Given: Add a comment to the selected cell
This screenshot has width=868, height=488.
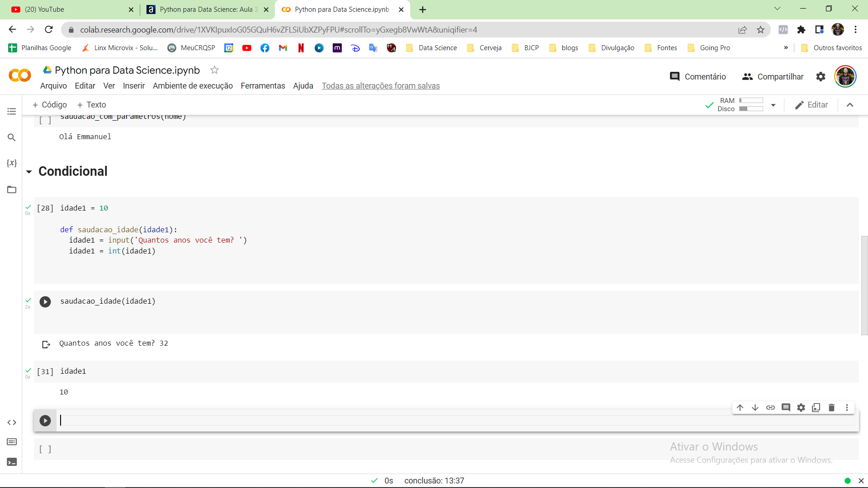Looking at the screenshot, I should (x=786, y=408).
